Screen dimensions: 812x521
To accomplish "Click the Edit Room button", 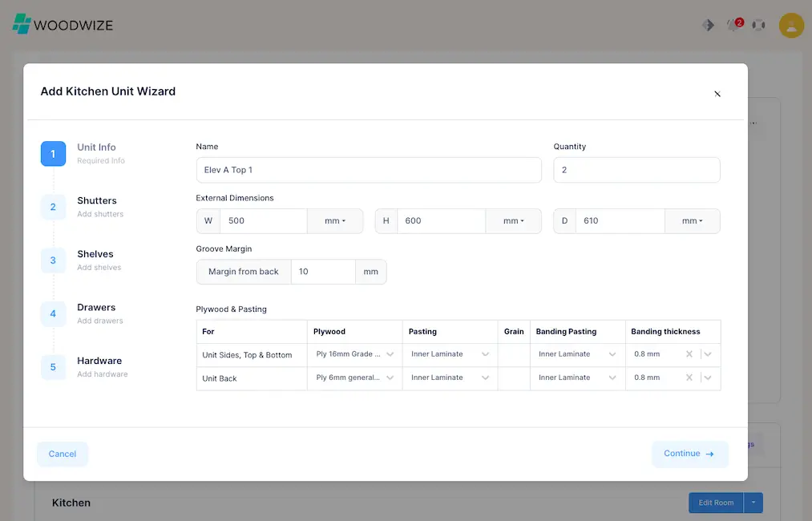I will coord(715,503).
